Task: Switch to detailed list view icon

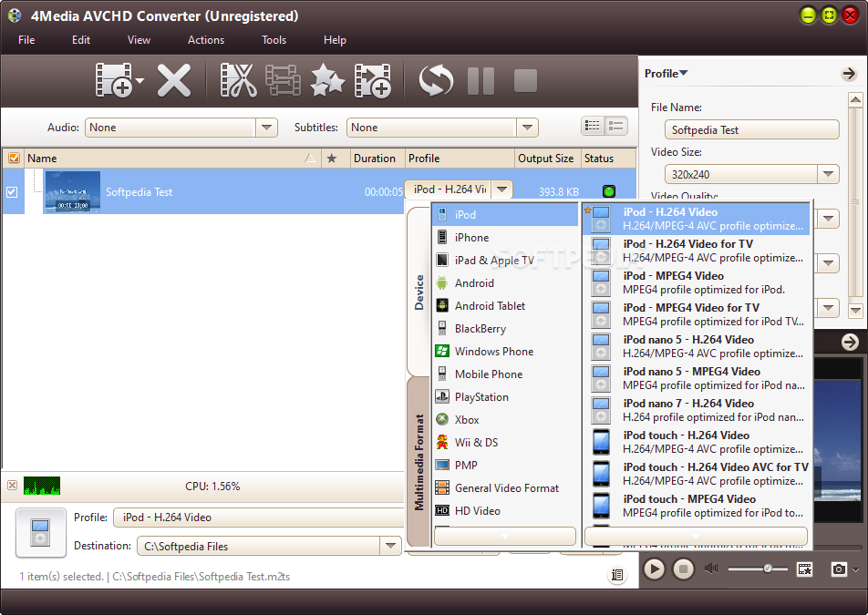Action: tap(593, 126)
